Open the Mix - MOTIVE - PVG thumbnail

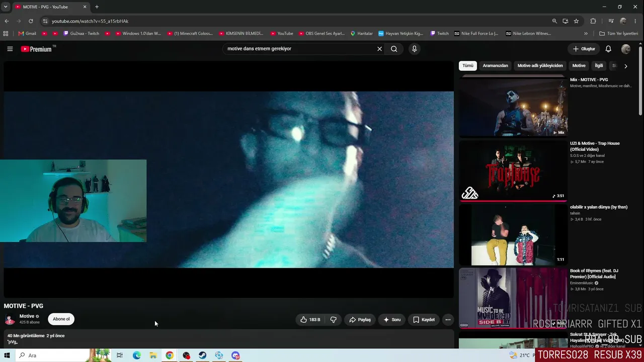(513, 107)
